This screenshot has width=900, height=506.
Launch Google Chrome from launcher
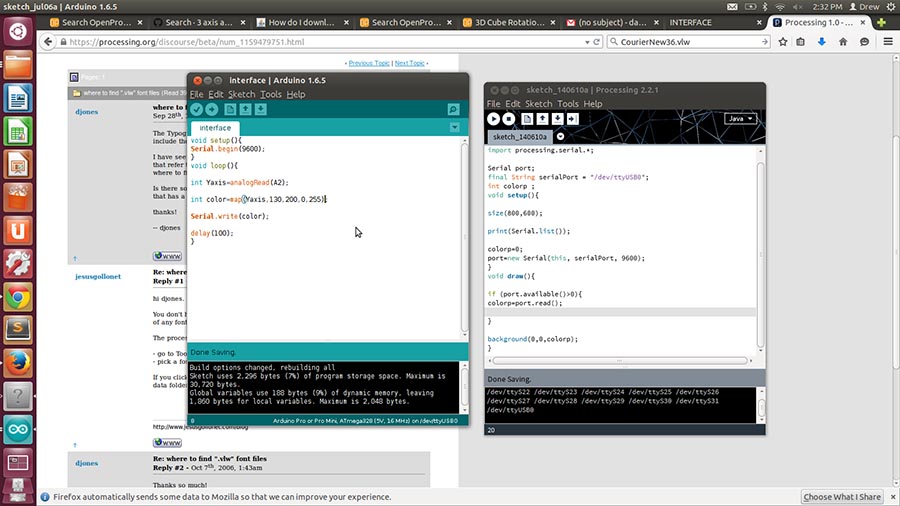coord(18,297)
